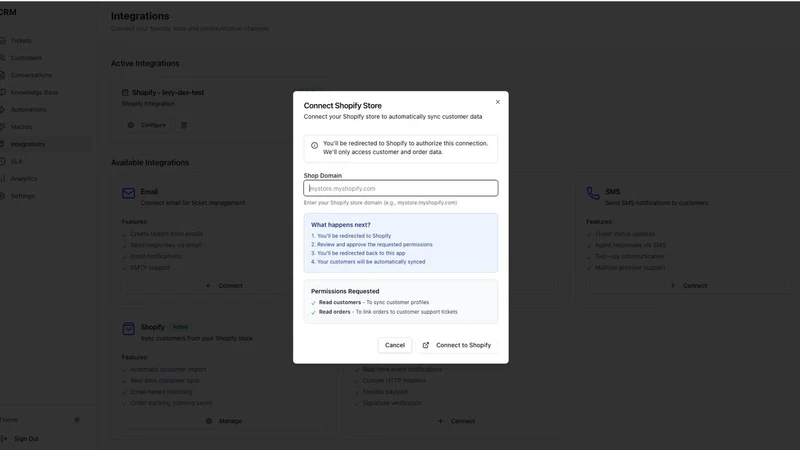Open Knowledge Base in the sidebar
800x450 pixels.
34,92
